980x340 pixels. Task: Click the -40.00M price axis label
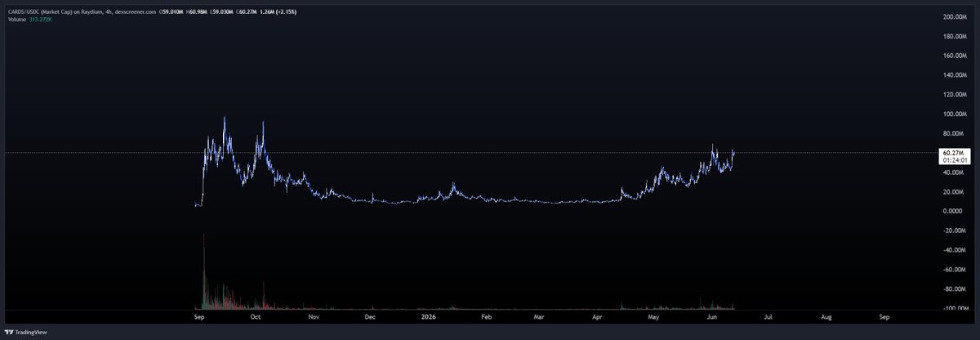[955, 250]
